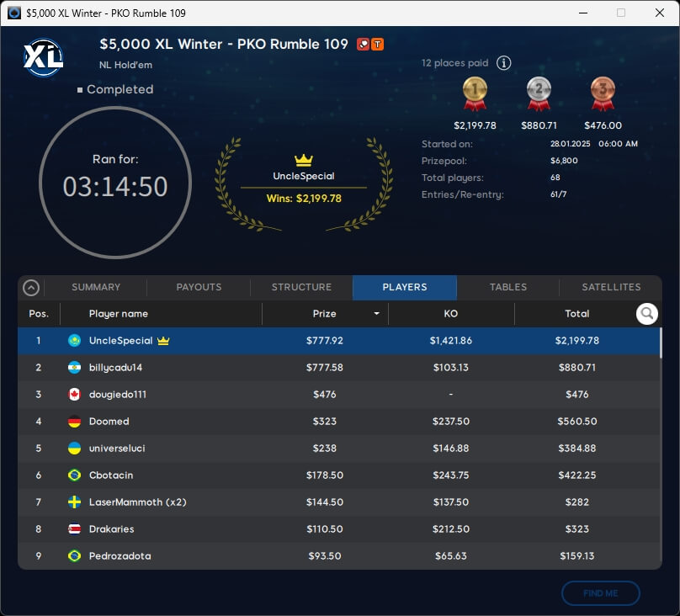Click the Brazil flag next to Pedrozadota
The image size is (680, 616).
75,555
